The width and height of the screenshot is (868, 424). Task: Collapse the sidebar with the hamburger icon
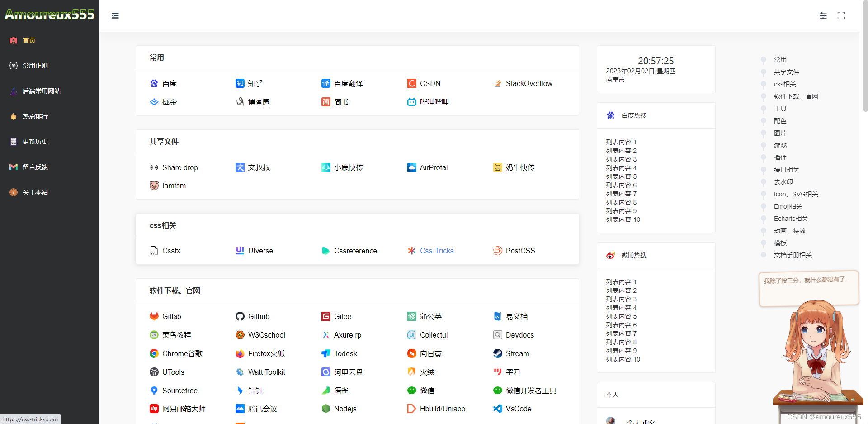(x=115, y=16)
